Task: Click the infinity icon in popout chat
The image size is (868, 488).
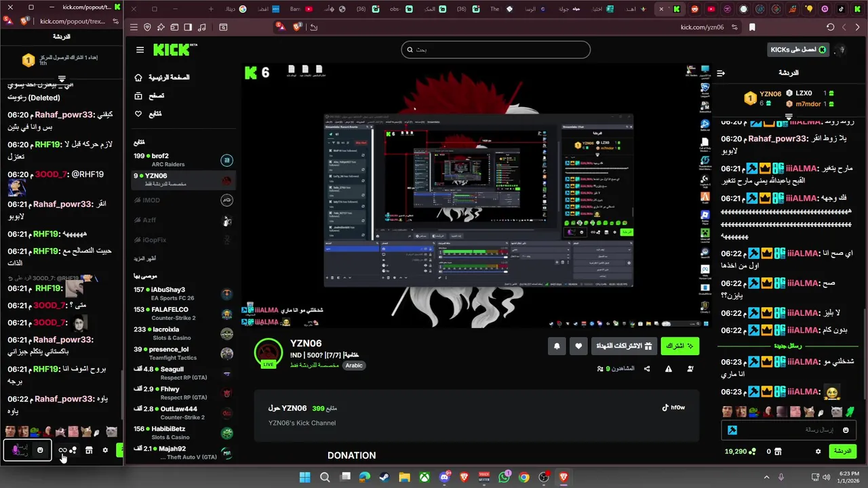Action: click(62, 450)
